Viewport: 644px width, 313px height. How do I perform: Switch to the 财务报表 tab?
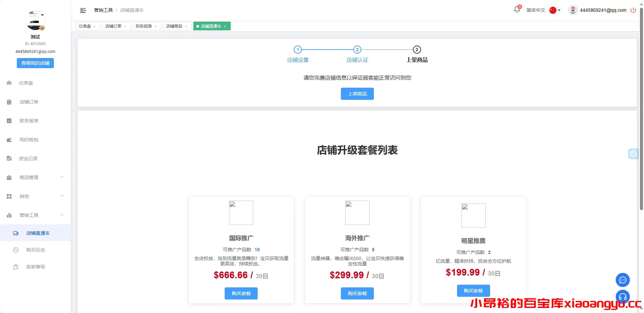tap(144, 26)
